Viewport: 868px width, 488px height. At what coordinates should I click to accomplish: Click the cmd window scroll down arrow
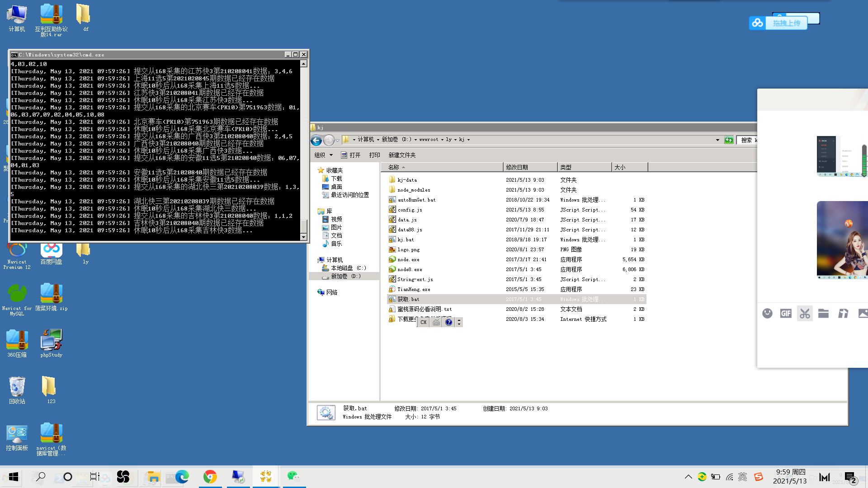point(304,237)
